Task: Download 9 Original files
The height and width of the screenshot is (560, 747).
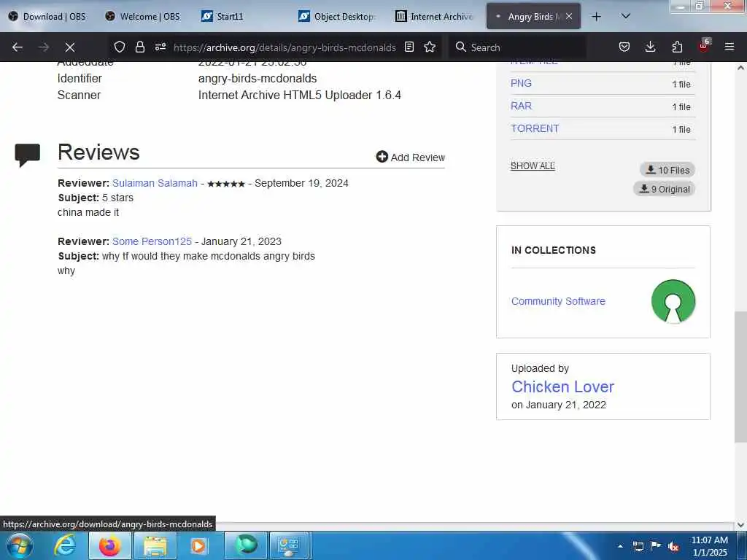Action: pyautogui.click(x=664, y=189)
